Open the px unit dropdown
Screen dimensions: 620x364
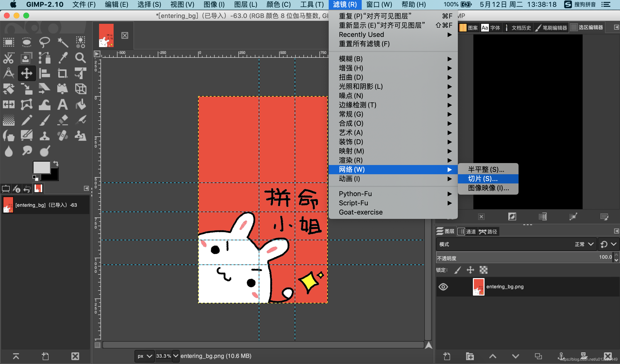pos(145,356)
